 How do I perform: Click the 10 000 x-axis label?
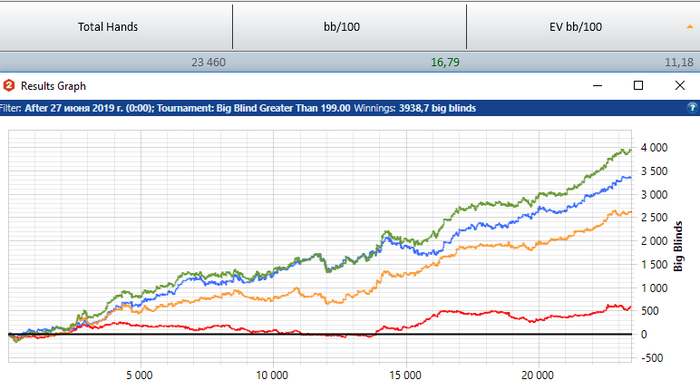[272, 375]
